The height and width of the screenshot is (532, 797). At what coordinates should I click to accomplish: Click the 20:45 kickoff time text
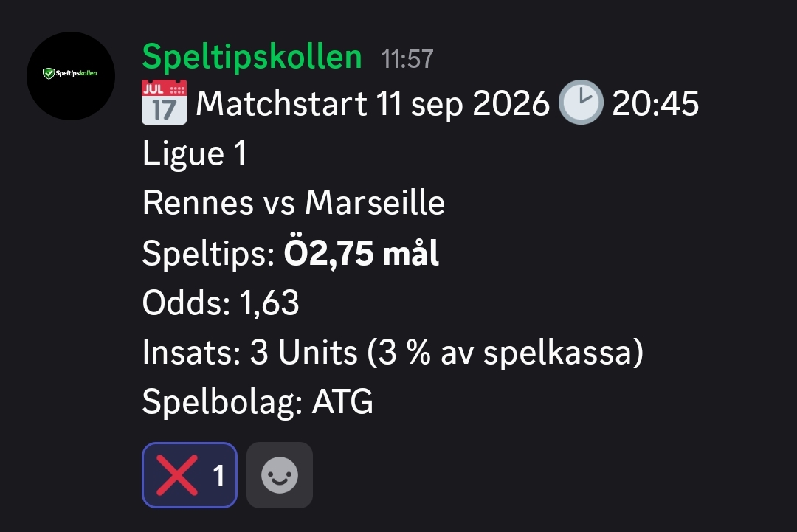(656, 103)
